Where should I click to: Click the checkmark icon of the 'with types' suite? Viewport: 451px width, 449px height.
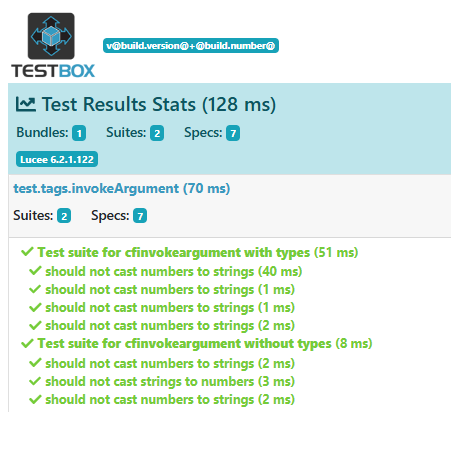tap(27, 252)
